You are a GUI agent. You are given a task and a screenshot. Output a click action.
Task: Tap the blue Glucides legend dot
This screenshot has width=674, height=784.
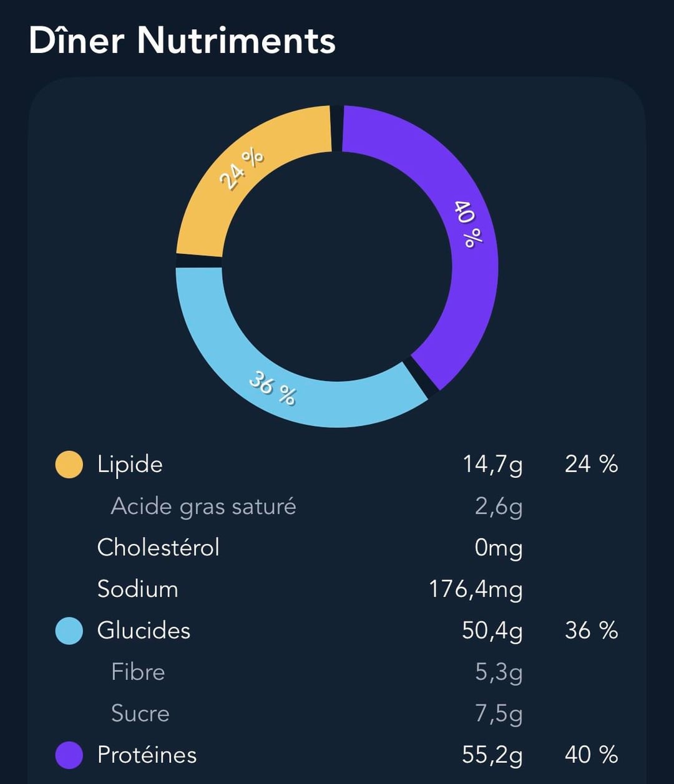(x=69, y=631)
